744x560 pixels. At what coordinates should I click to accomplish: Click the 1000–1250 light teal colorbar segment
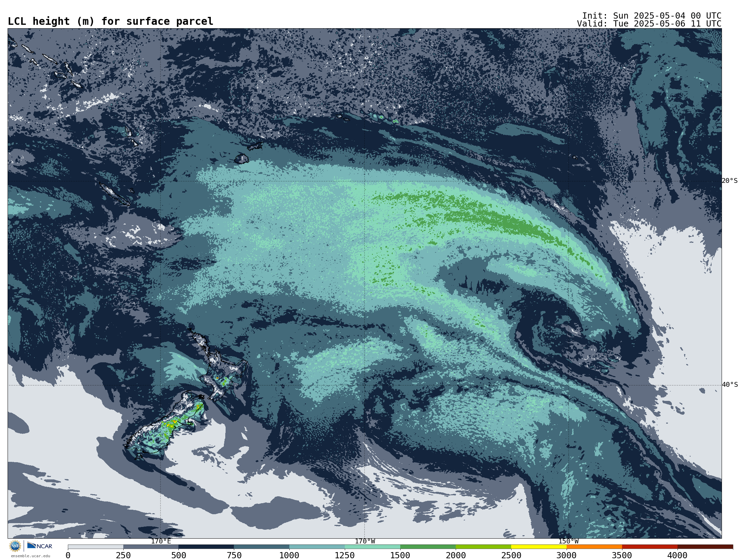tap(317, 547)
